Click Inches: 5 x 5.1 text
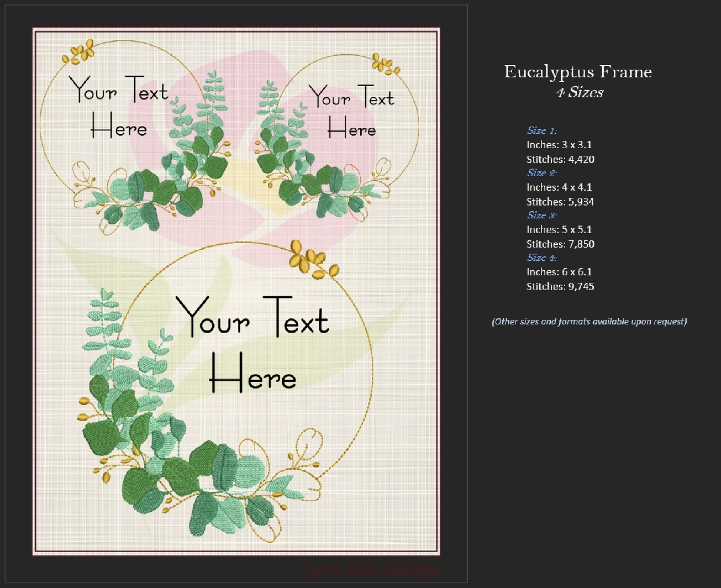This screenshot has width=721, height=588. pos(559,230)
